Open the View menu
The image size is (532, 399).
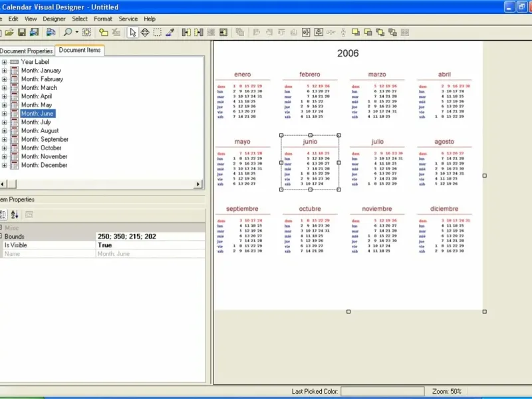point(31,19)
